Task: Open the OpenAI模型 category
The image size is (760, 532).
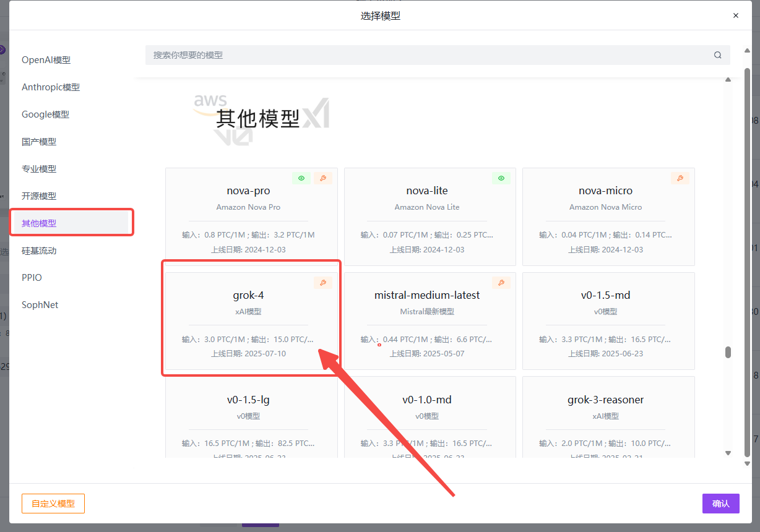Action: coord(46,60)
